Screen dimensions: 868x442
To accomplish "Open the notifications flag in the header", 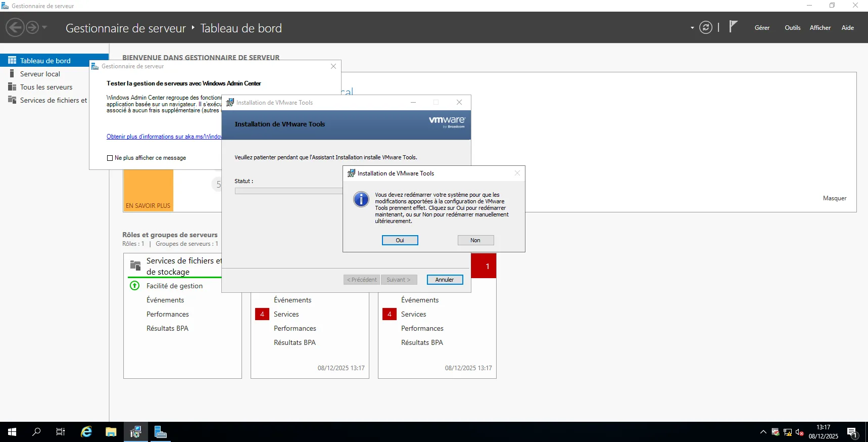I will (734, 26).
